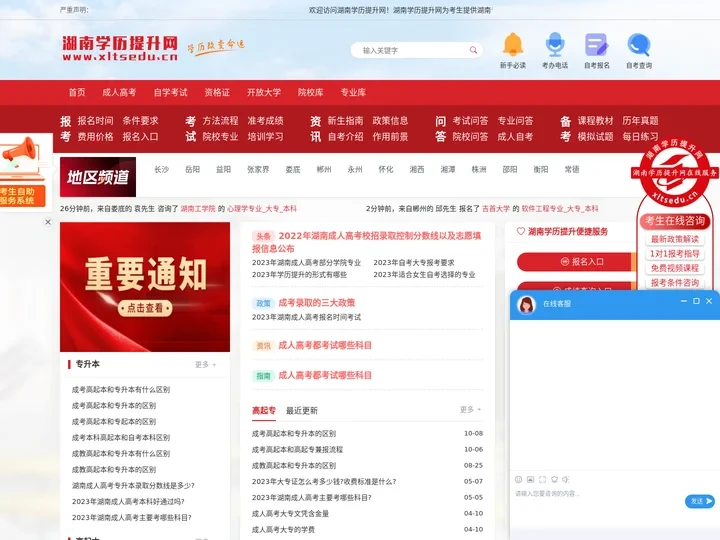Click 吉首大学 in the ticker

[x=496, y=208]
